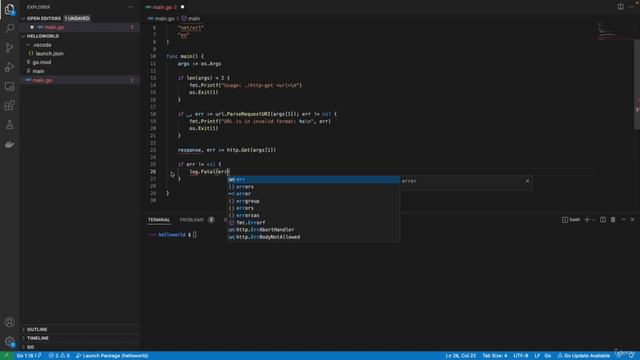
Task: Select main.go in the HELLOWORLD tree
Action: pos(80,80)
